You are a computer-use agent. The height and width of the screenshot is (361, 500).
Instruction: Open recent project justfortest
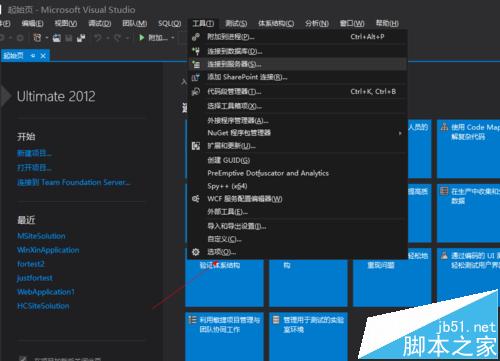35,278
